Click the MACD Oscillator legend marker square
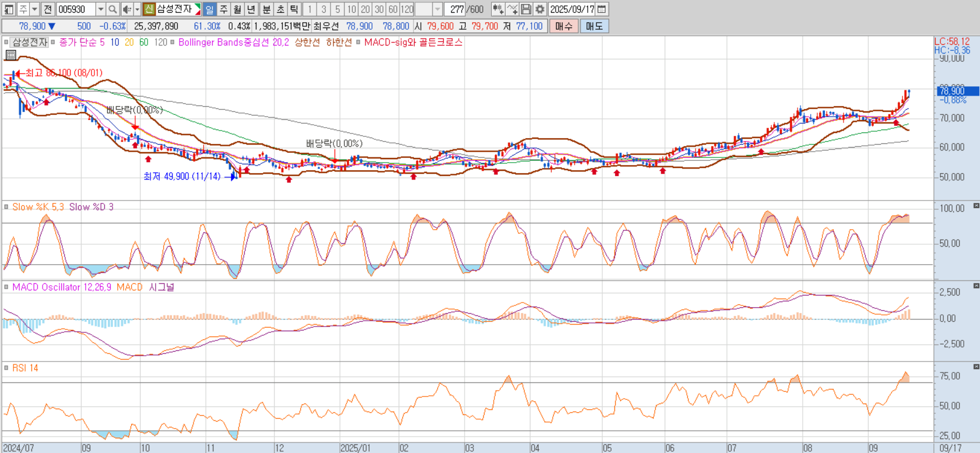The width and height of the screenshot is (980, 453). click(x=6, y=287)
